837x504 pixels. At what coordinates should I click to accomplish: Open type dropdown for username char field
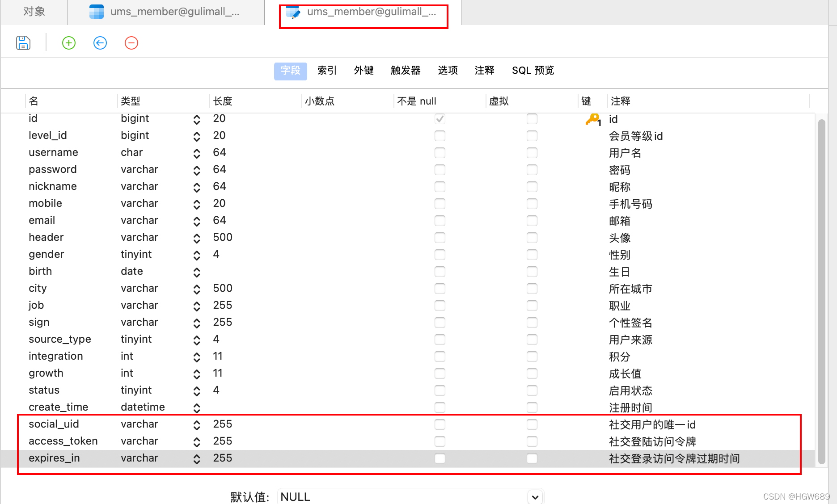click(197, 153)
